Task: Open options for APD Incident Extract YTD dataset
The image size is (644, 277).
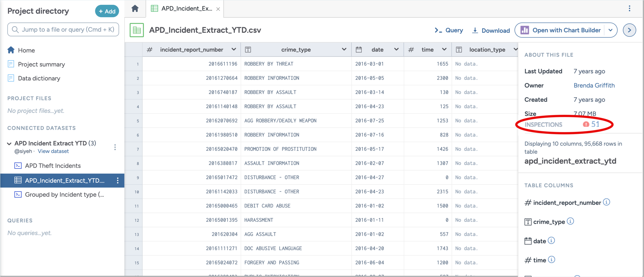Action: coord(115,147)
